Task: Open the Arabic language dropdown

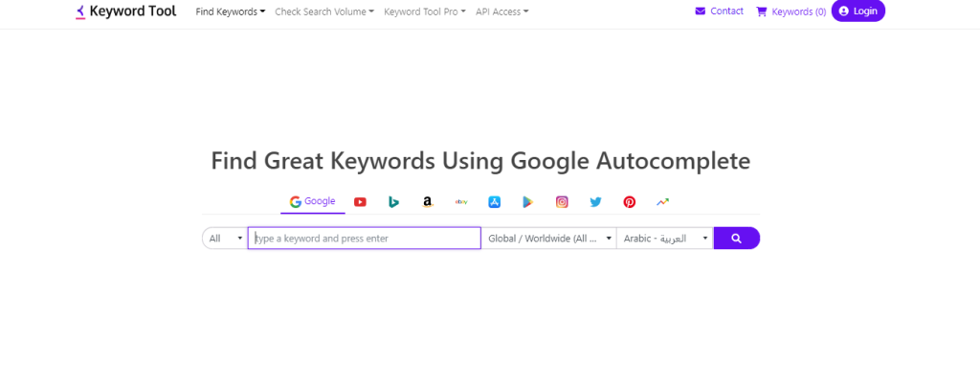Action: point(664,239)
